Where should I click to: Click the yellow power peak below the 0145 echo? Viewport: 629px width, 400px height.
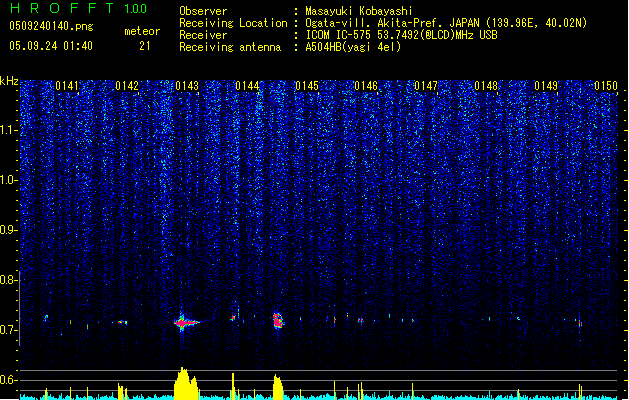tap(278, 387)
